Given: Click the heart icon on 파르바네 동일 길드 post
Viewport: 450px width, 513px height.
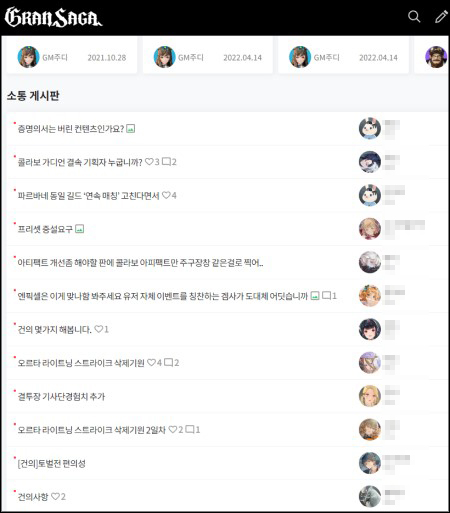Looking at the screenshot, I should [166, 195].
